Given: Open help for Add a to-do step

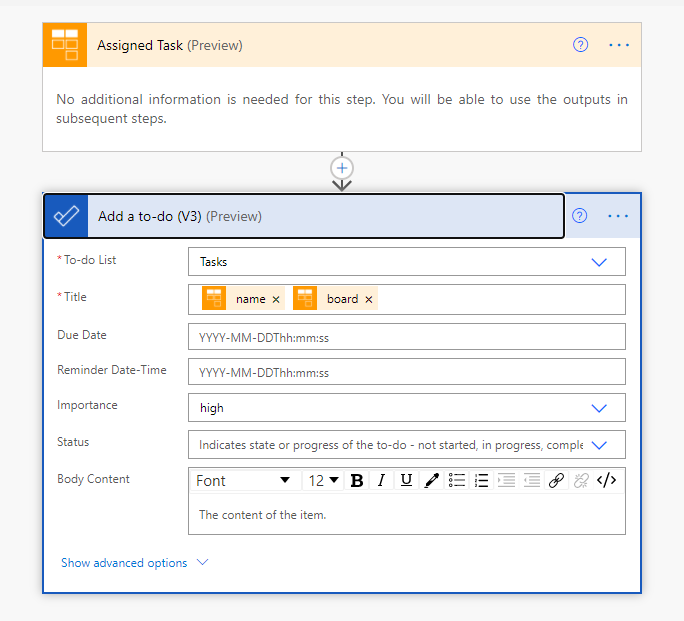Looking at the screenshot, I should point(579,215).
